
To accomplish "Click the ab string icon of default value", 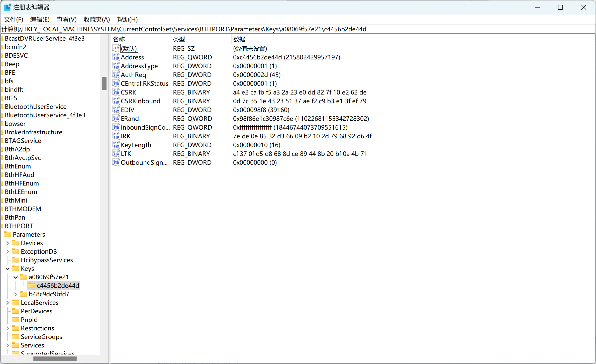I will point(116,48).
